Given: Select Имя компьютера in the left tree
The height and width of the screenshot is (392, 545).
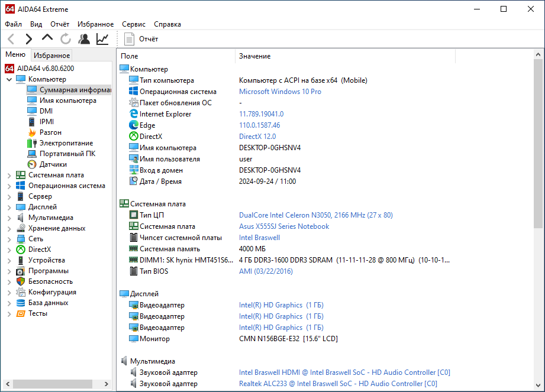Looking at the screenshot, I should 68,101.
